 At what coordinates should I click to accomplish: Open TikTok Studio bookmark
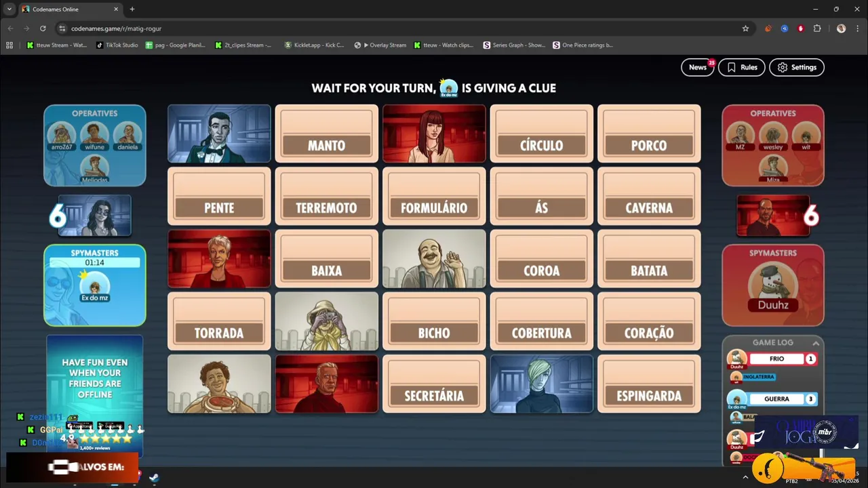pos(117,45)
